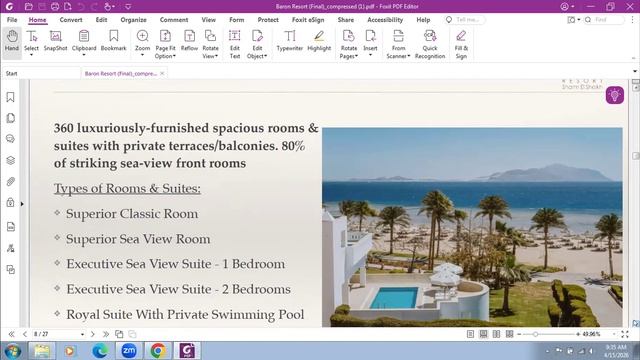Image resolution: width=640 pixels, height=360 pixels.
Task: Switch to facing pages view mode
Action: (x=496, y=334)
